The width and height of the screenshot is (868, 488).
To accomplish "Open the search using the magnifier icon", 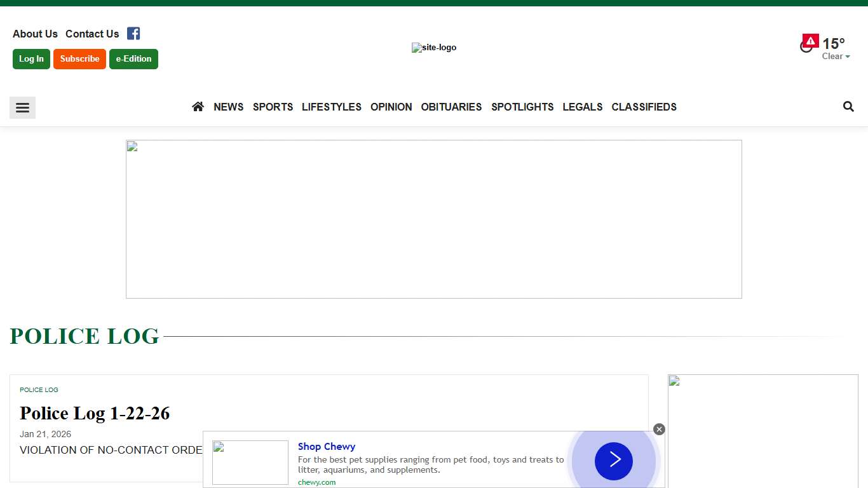I will [848, 106].
